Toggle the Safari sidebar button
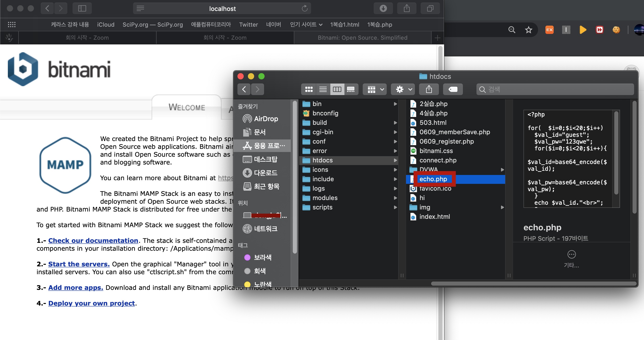 (x=82, y=9)
